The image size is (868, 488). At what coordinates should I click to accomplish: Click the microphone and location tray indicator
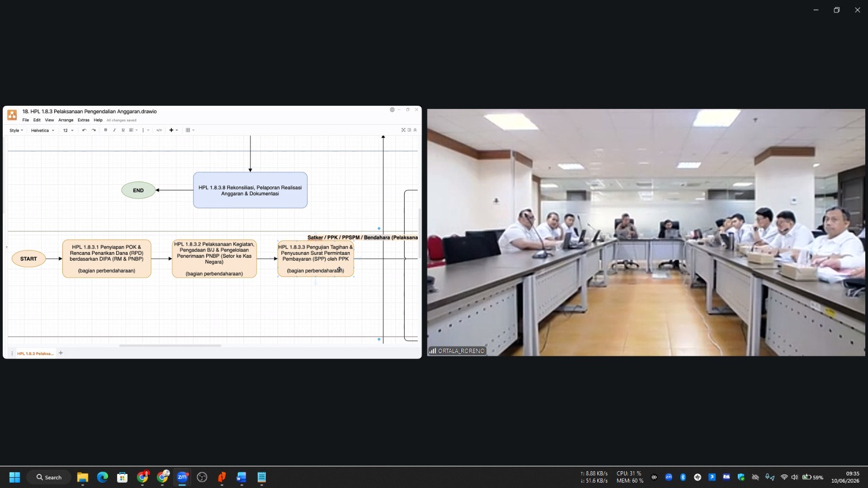(770, 477)
